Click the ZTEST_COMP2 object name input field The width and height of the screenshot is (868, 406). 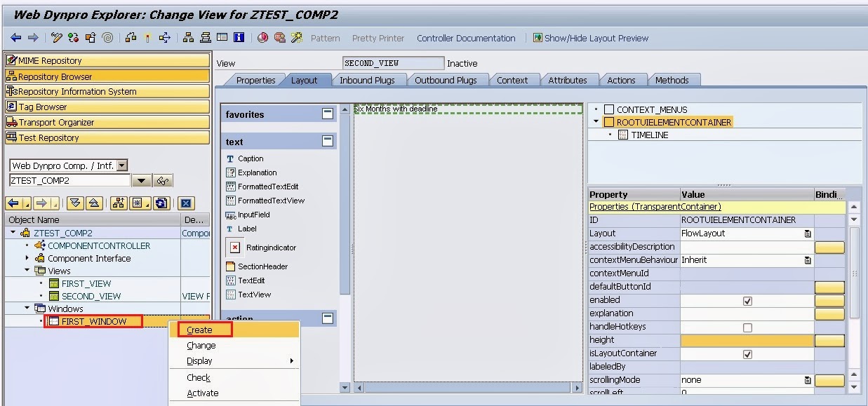(69, 181)
